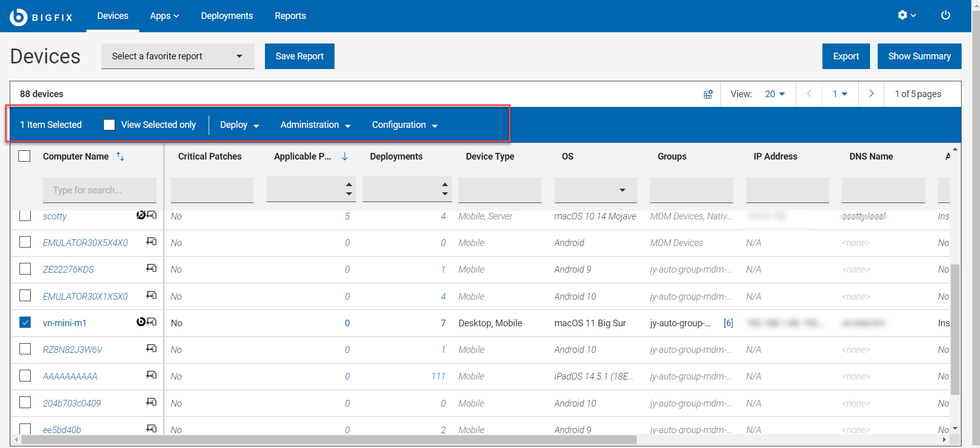Enable the View Selected only checkbox
980x448 pixels.
[x=109, y=125]
